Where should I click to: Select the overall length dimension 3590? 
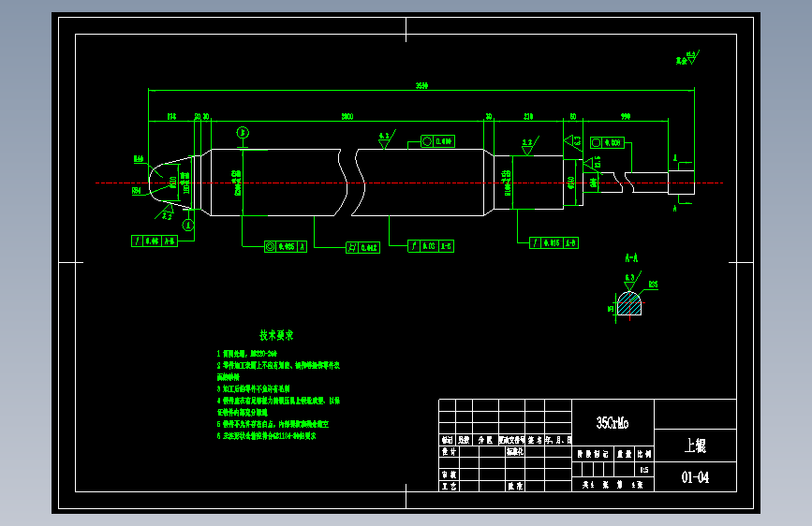click(421, 85)
